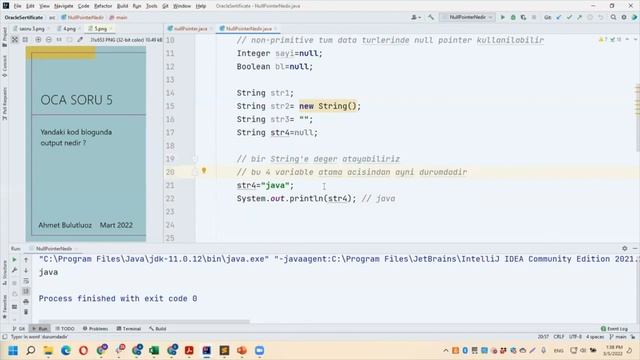Image resolution: width=640 pixels, height=360 pixels.
Task: Open the Build tool window tab
Action: coord(157,329)
